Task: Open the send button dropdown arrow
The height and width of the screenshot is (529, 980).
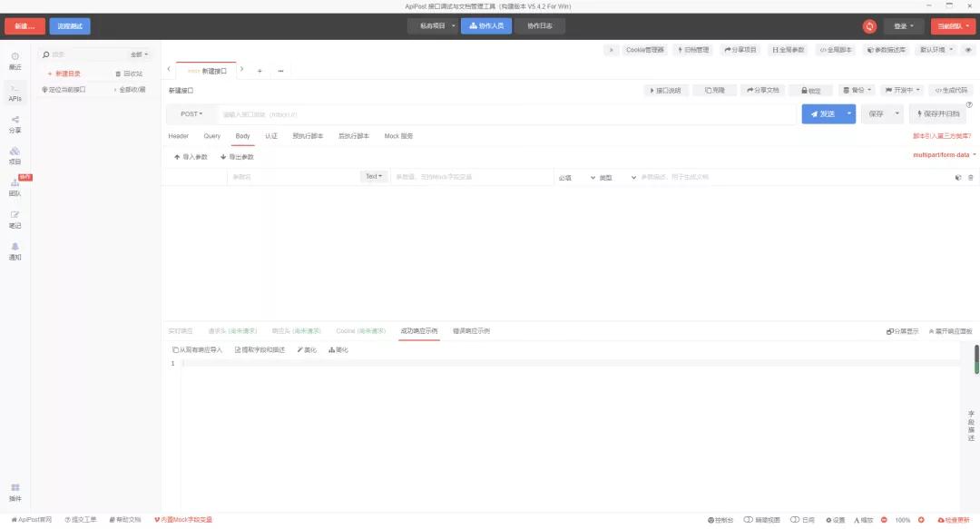Action: tap(848, 113)
